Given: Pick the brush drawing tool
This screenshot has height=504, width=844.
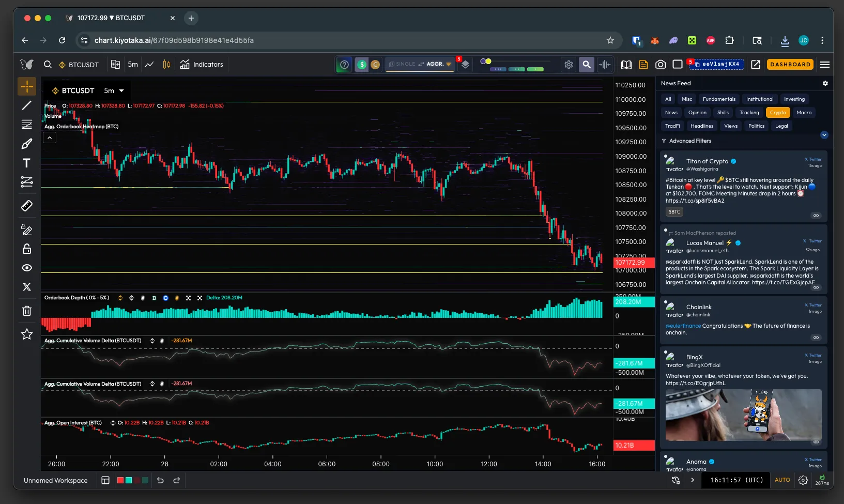Looking at the screenshot, I should click(26, 143).
